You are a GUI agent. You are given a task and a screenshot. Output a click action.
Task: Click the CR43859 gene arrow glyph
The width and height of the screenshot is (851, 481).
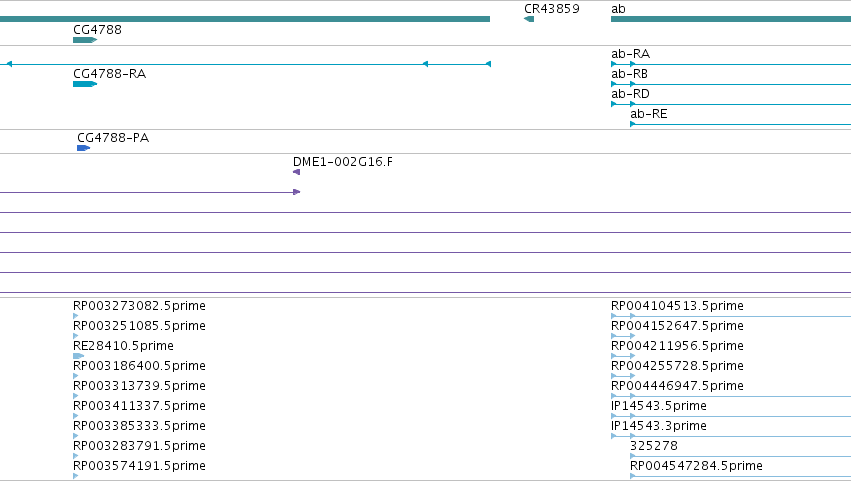tap(529, 19)
